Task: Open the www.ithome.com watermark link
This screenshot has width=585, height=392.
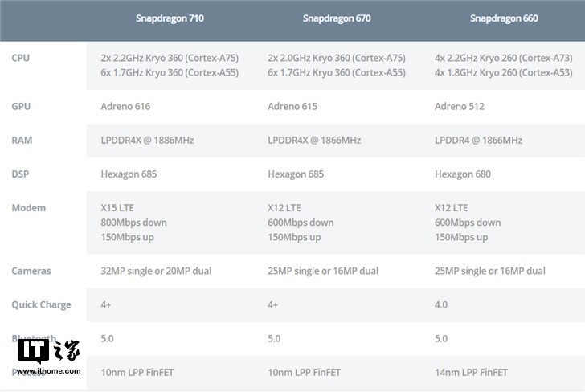Action: [x=48, y=371]
